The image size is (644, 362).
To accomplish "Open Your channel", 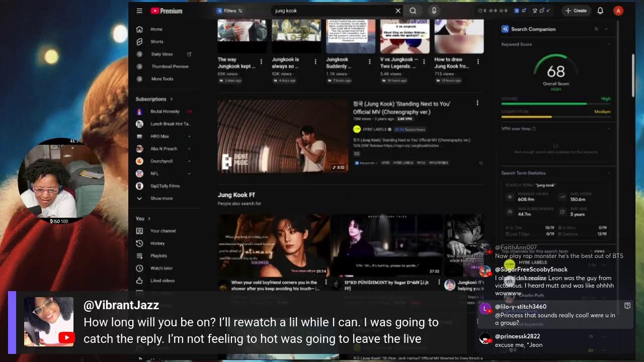I will (x=164, y=231).
